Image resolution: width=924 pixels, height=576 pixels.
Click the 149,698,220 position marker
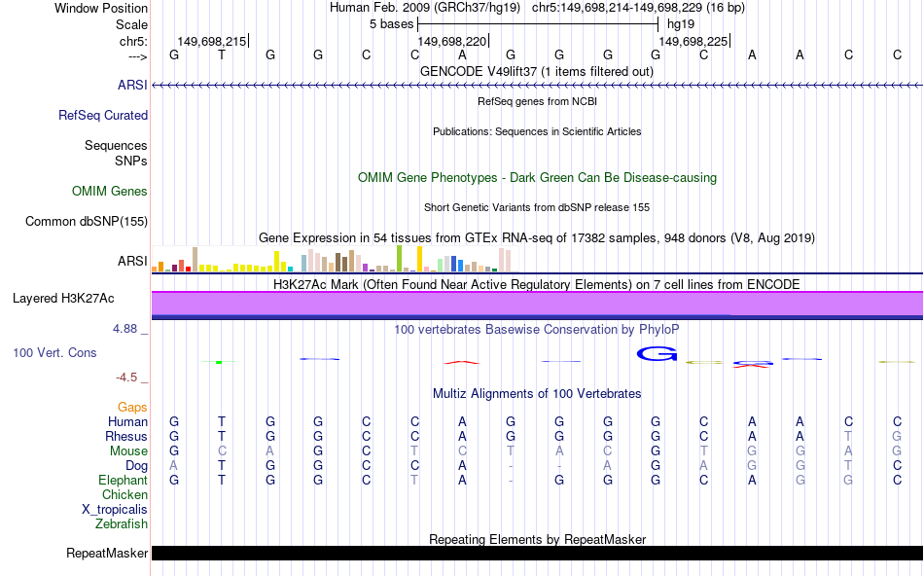[452, 41]
